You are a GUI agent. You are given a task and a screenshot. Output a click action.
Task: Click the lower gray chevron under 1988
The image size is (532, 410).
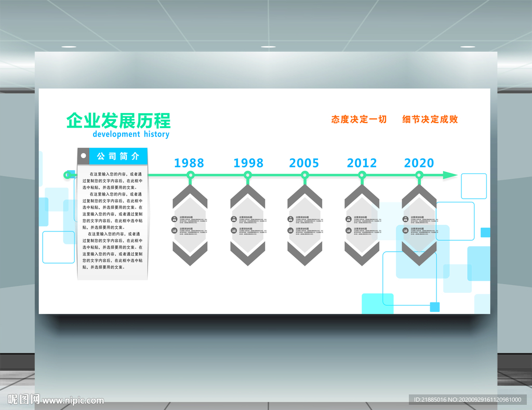tap(190, 253)
